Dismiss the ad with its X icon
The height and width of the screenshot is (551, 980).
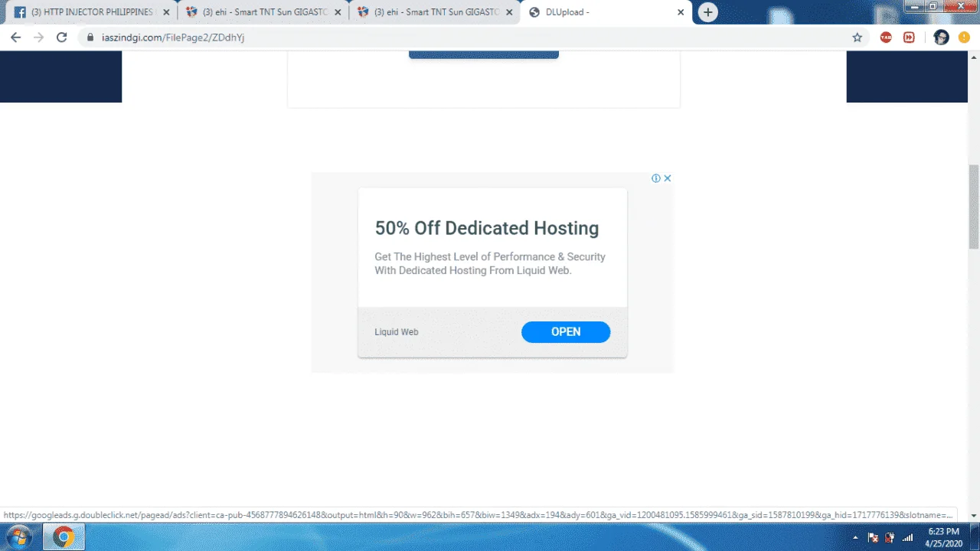click(x=668, y=178)
